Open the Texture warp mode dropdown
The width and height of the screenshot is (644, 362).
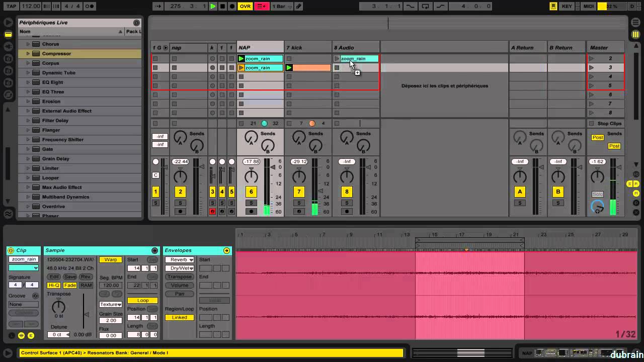pos(111,304)
